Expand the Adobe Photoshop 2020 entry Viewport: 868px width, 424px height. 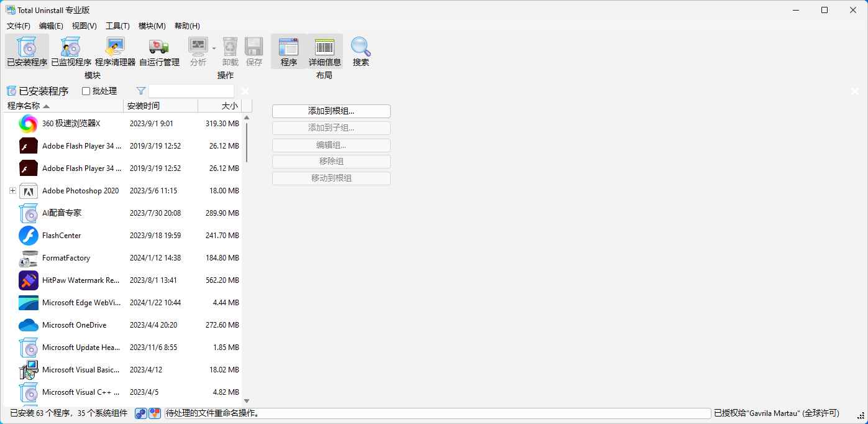pyautogui.click(x=13, y=191)
